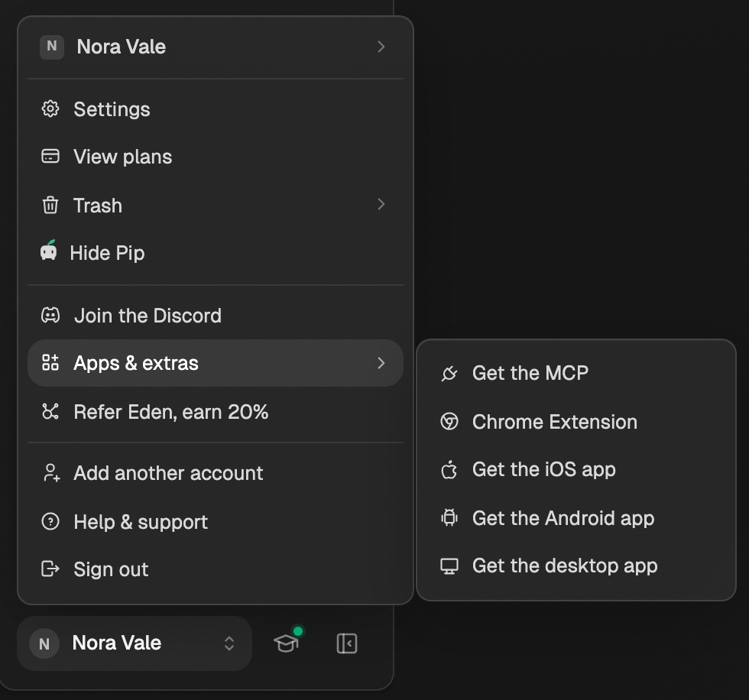Click the Apps & extras grid icon

pyautogui.click(x=50, y=362)
